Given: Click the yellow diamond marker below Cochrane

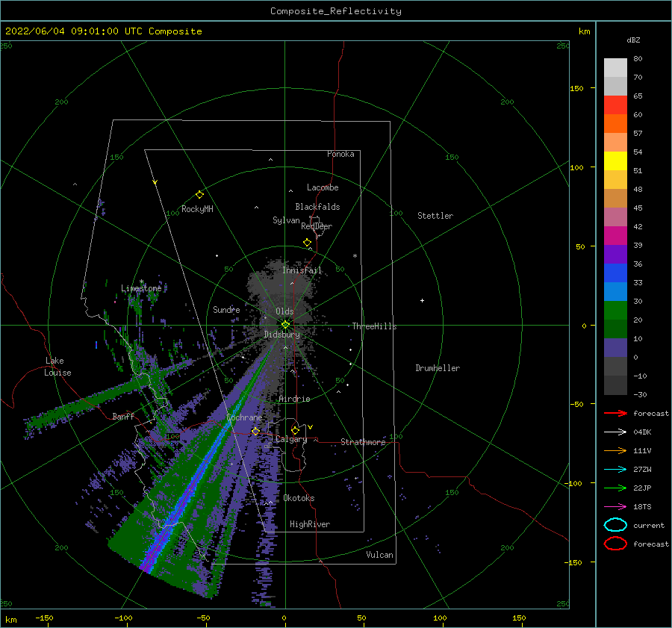Looking at the screenshot, I should 255,431.
